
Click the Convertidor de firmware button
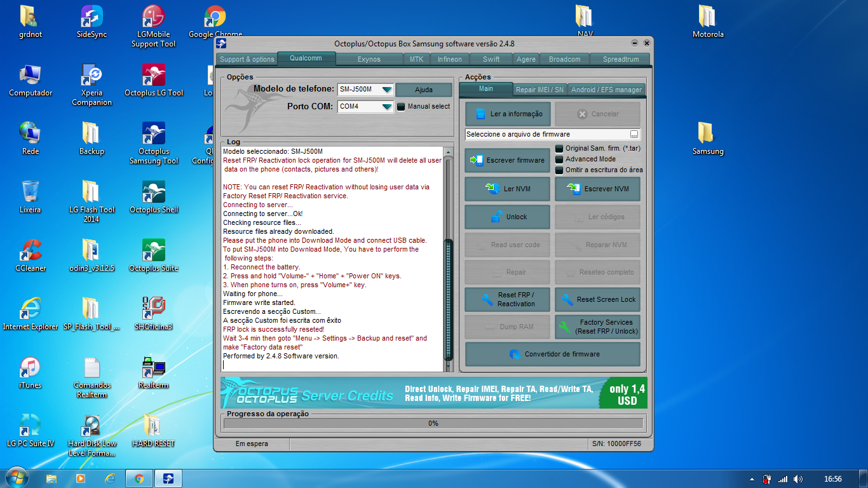(553, 354)
